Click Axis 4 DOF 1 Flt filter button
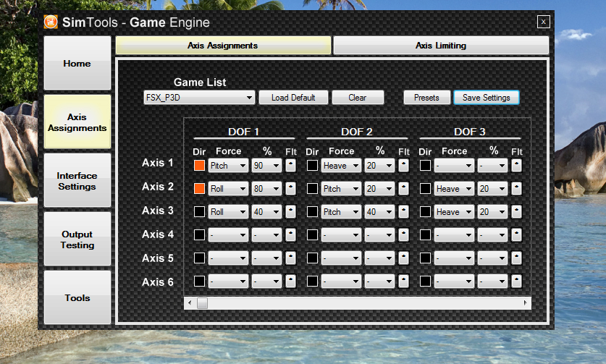 [x=290, y=235]
